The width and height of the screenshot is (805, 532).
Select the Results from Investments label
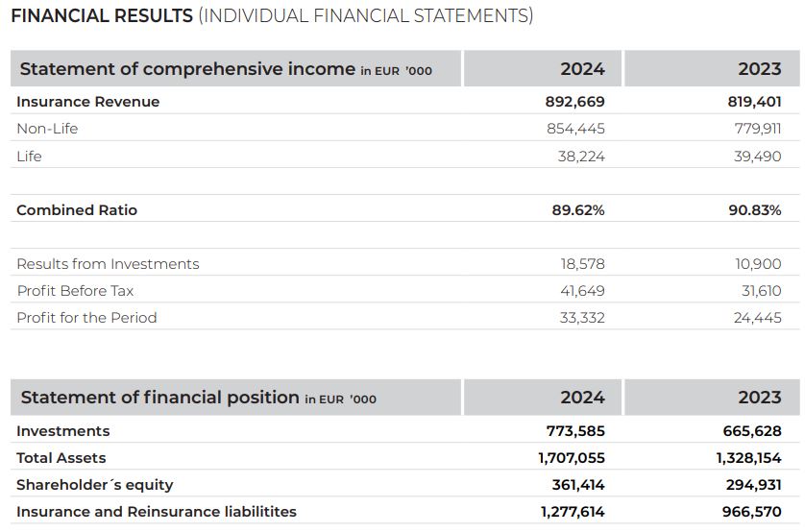(108, 264)
